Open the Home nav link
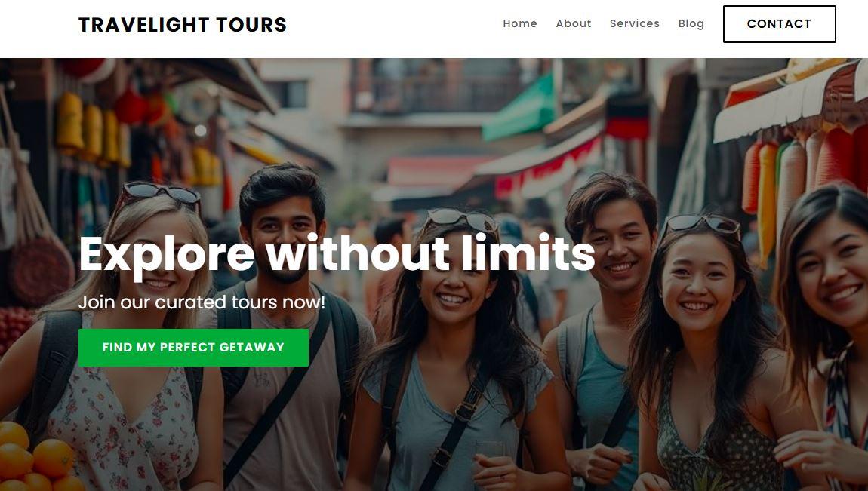868x491 pixels. pyautogui.click(x=520, y=24)
